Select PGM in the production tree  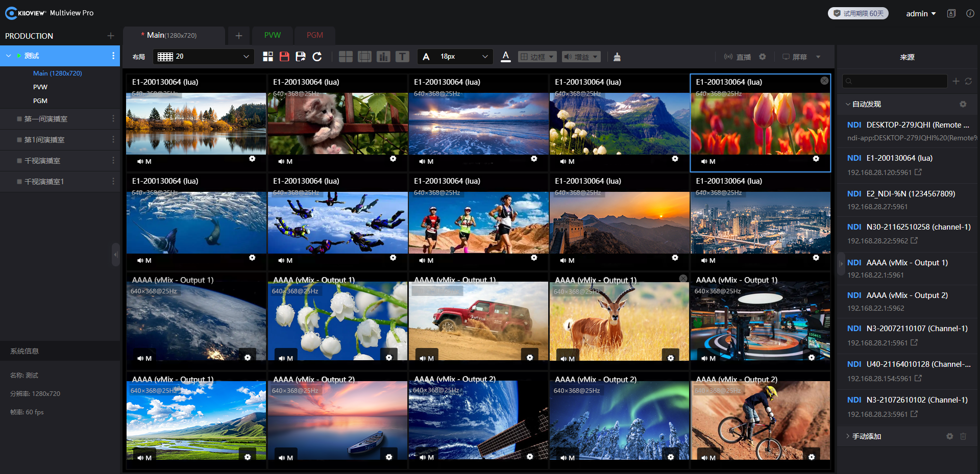pyautogui.click(x=40, y=101)
